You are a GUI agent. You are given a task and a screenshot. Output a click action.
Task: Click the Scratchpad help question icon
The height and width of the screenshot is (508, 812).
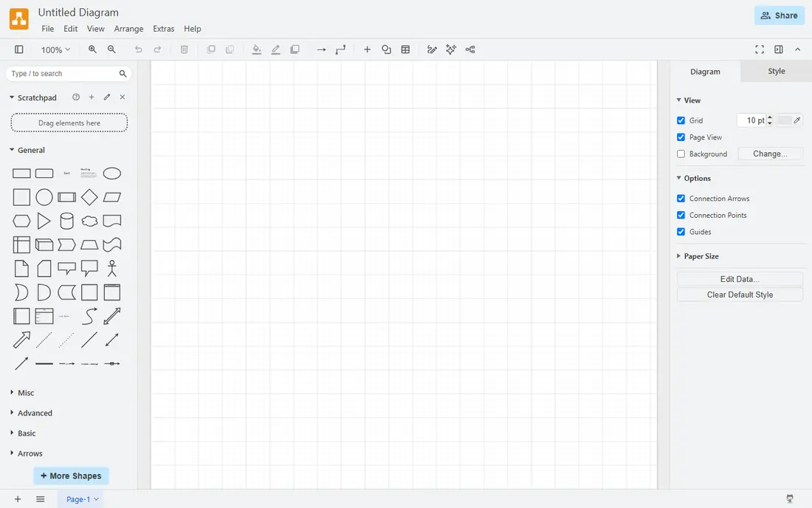76,97
